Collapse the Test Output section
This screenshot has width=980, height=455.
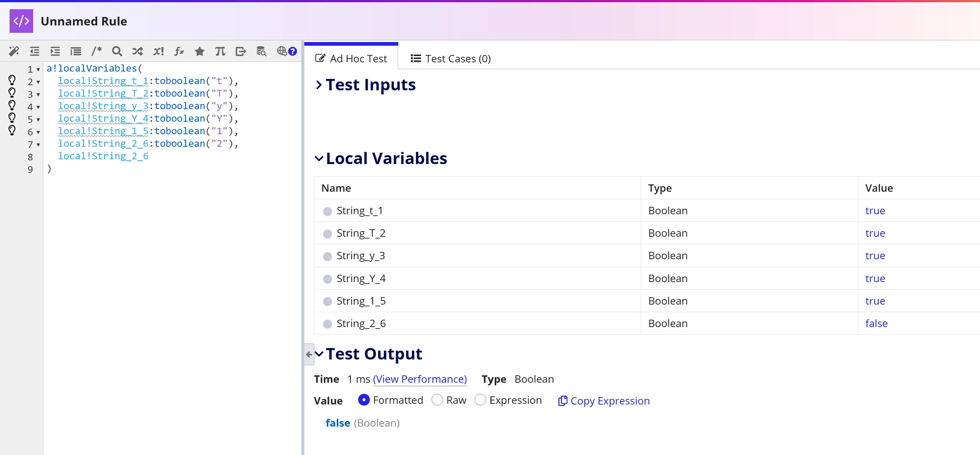click(x=319, y=354)
